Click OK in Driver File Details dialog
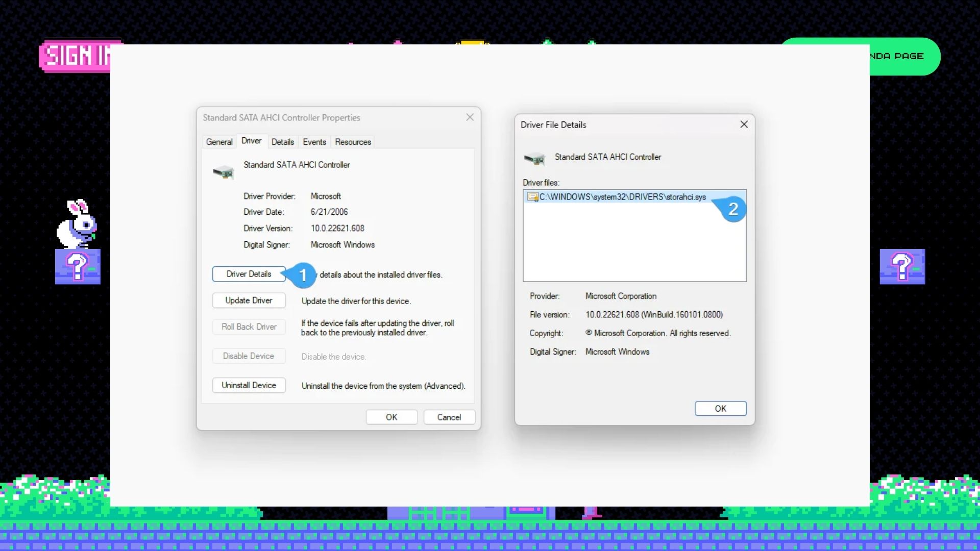The image size is (980, 551). coord(721,409)
